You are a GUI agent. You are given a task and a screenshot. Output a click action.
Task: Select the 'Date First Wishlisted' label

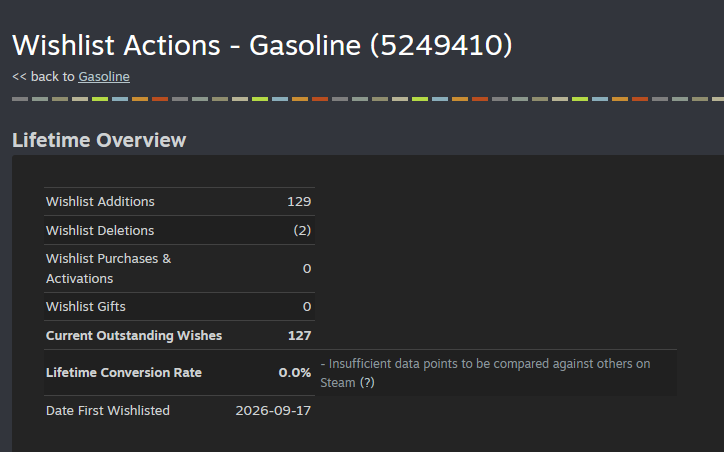pos(108,410)
